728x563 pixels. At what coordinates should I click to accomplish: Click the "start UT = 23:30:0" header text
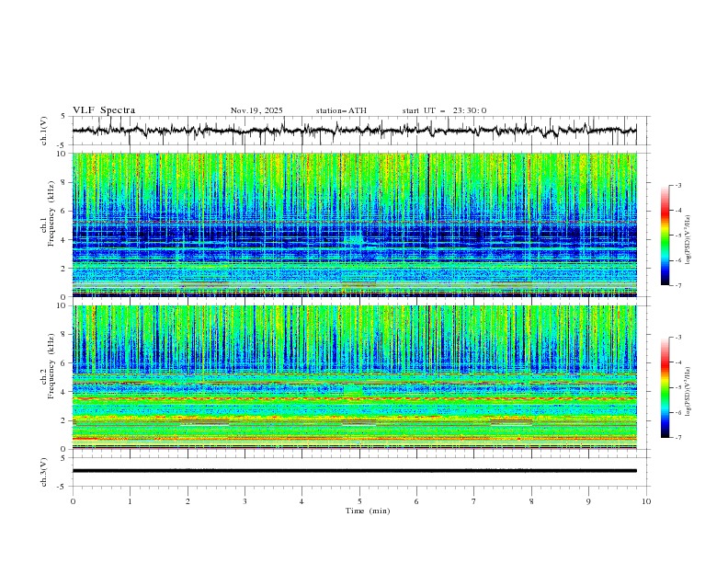click(444, 110)
